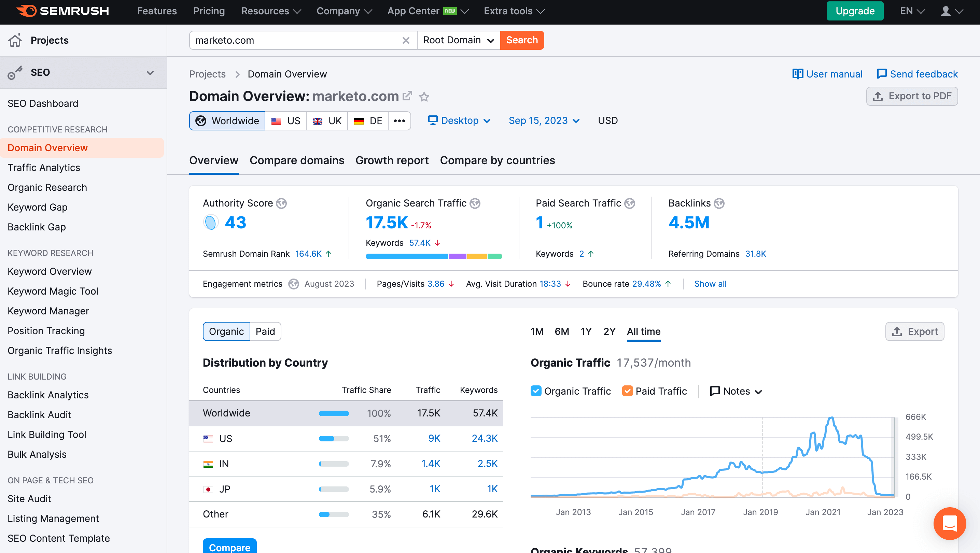Click the marketo.com domain input field
The image size is (980, 553).
(x=297, y=40)
